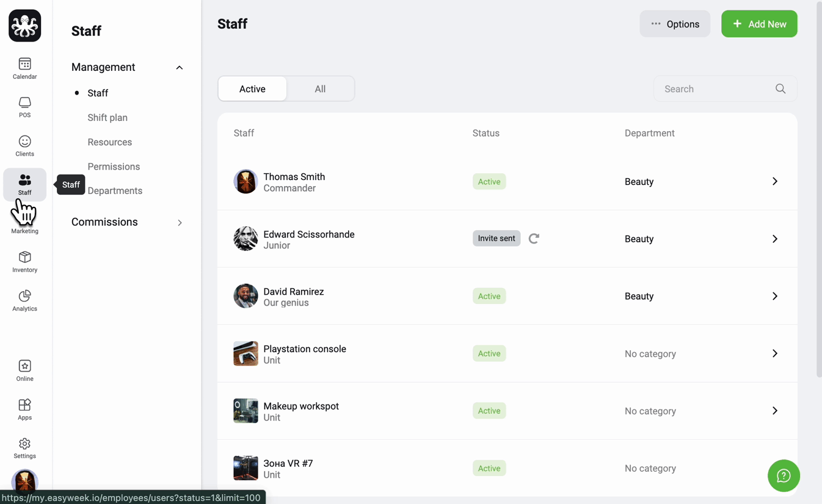822x504 pixels.
Task: Click the Management section heading
Action: point(103,67)
